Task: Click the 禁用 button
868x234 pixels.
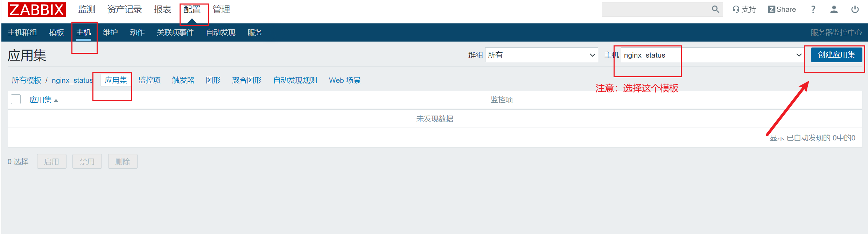Action: [x=87, y=161]
